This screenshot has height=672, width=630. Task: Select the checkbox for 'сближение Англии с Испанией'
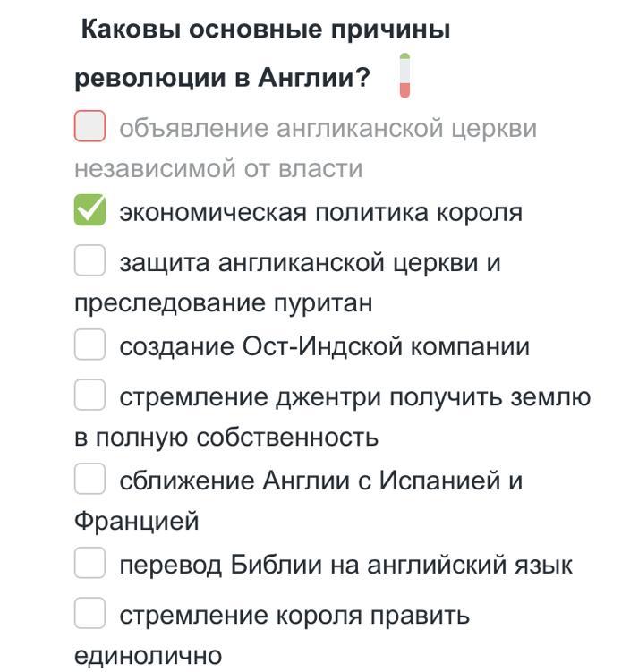click(89, 479)
